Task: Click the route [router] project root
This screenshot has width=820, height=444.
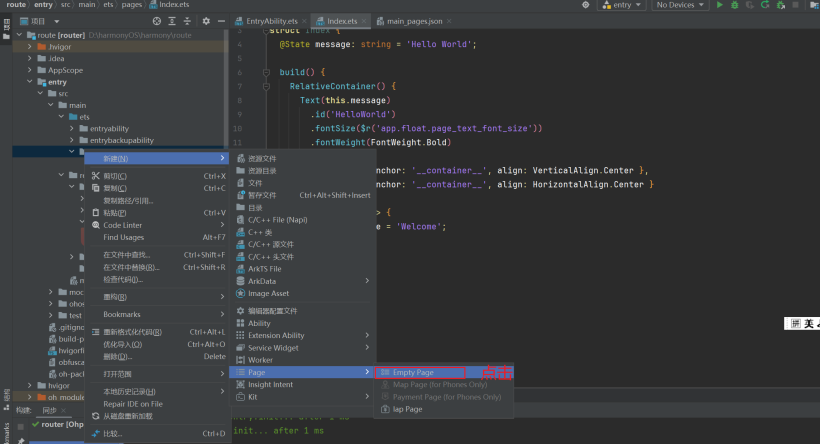Action: coord(61,35)
